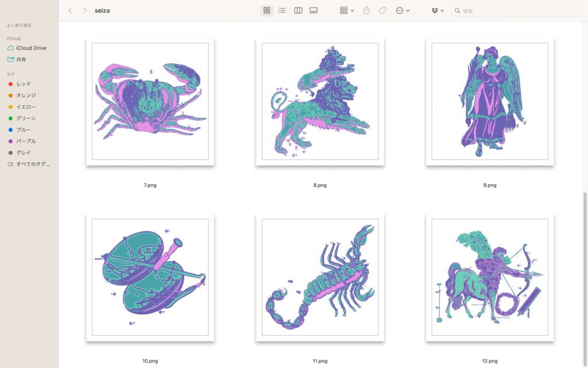Select the グリーン green tag
The image size is (588, 368).
point(22,118)
